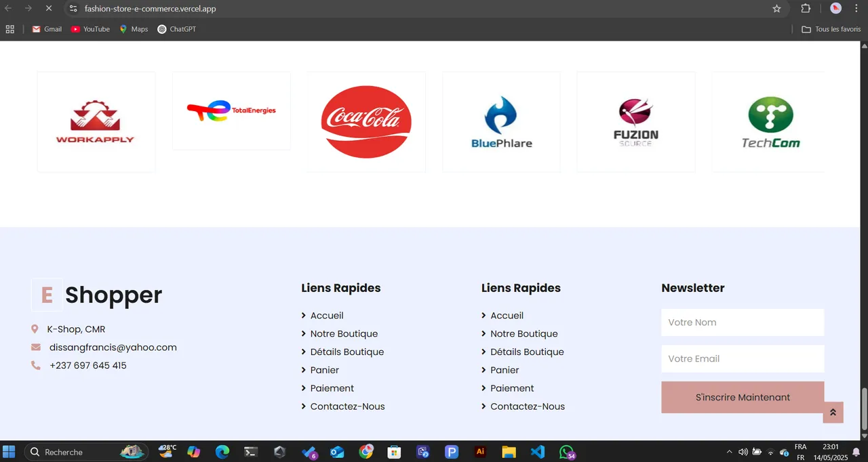Open WhatsApp from the taskbar

(x=567, y=452)
